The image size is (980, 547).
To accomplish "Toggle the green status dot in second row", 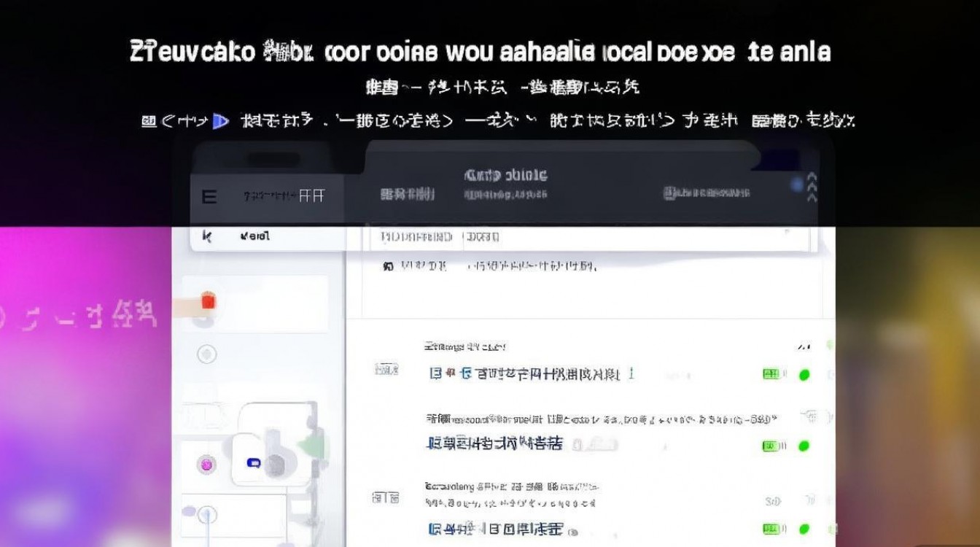I will click(x=804, y=446).
